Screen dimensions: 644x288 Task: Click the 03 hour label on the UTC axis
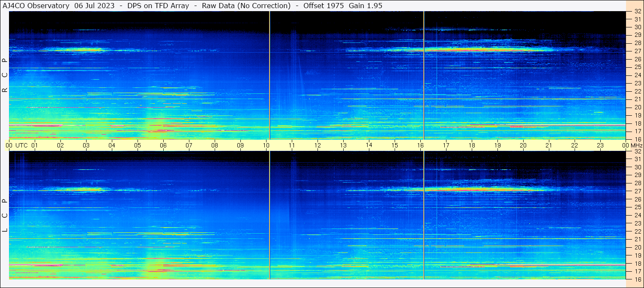[x=86, y=145]
